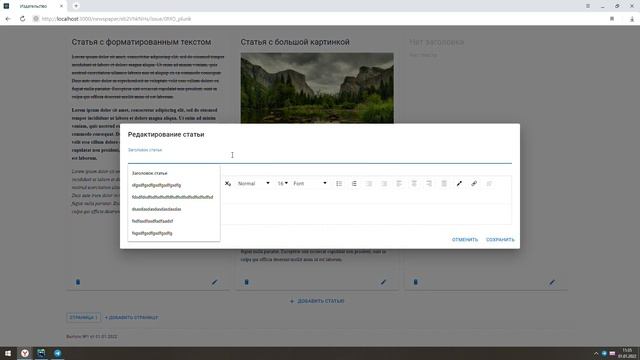640x360 pixels.
Task: Open a new browser tab
Action: click(76, 6)
